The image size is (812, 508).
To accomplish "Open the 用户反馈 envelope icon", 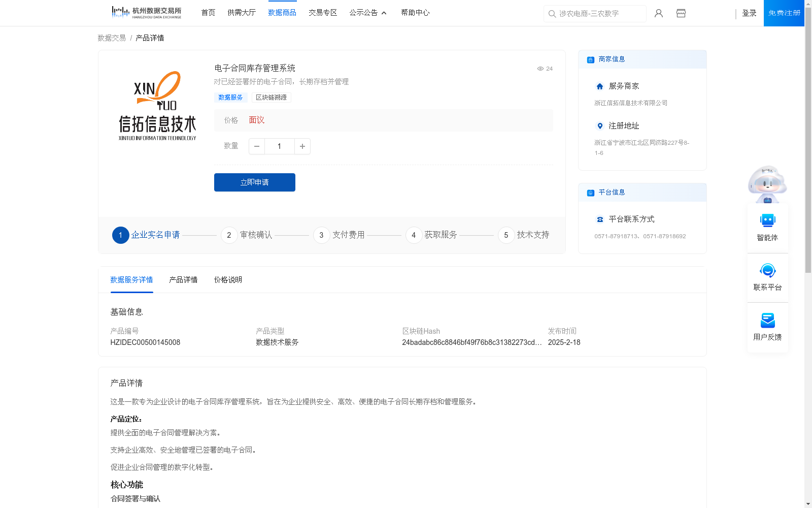I will [768, 320].
